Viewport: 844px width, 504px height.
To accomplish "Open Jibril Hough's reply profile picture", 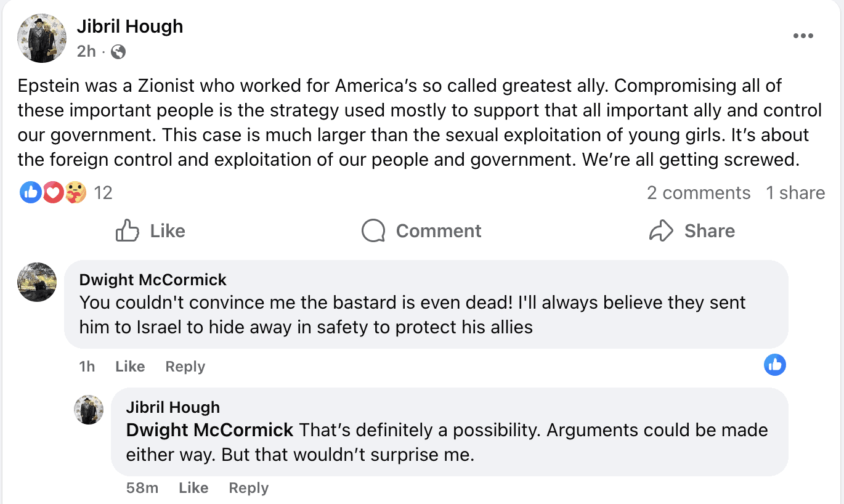I will click(x=89, y=410).
